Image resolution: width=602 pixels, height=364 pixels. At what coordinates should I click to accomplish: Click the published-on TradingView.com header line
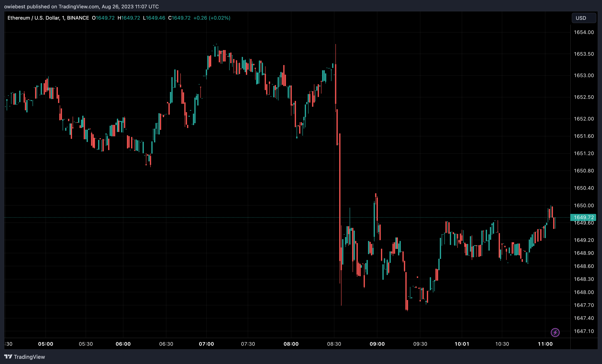pyautogui.click(x=81, y=7)
